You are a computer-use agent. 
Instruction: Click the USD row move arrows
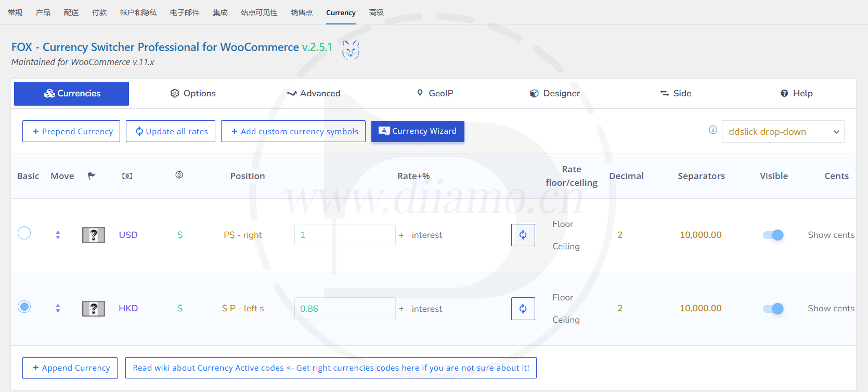tap(58, 235)
